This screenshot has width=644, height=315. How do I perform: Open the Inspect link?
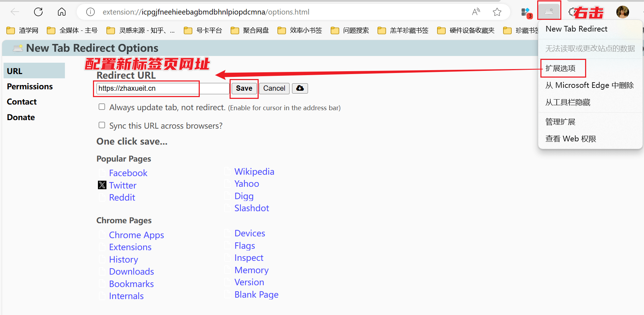249,258
